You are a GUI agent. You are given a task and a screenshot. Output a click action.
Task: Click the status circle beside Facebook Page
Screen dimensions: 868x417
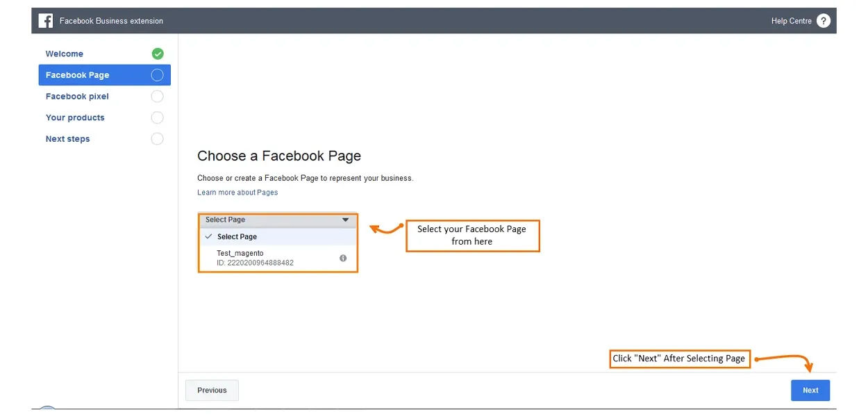click(x=158, y=75)
